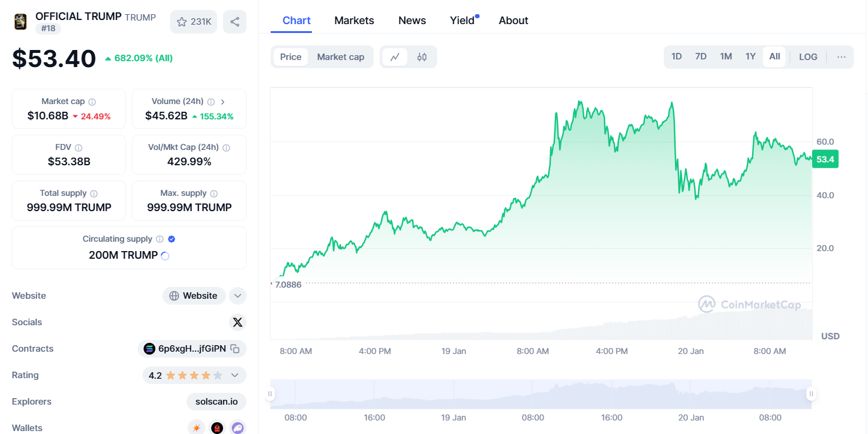868x434 pixels.
Task: Open the Yield tab
Action: (463, 21)
